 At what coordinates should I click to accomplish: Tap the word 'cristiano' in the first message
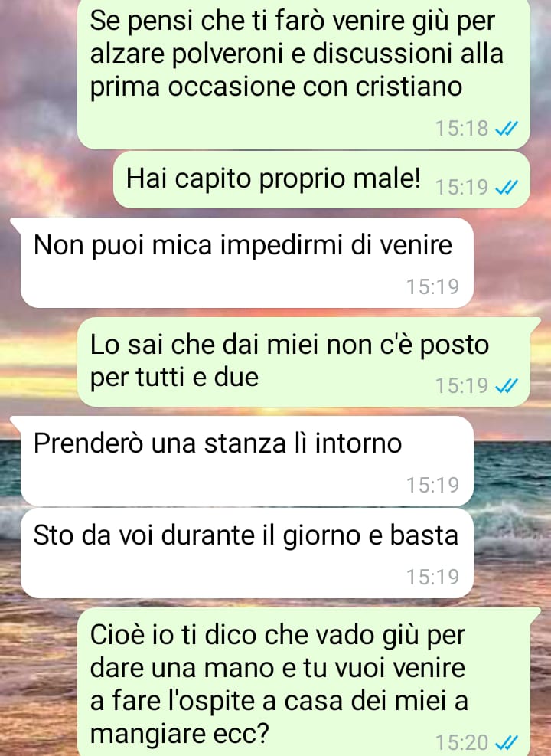coord(409,87)
